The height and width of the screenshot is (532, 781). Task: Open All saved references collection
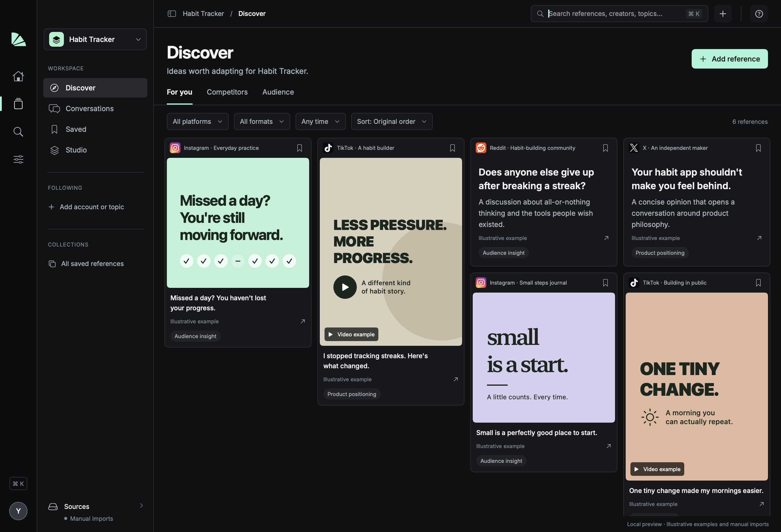[x=86, y=264]
